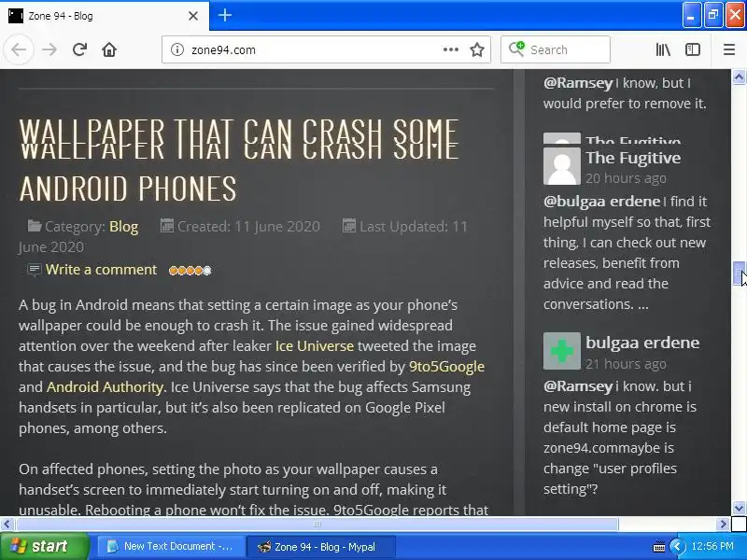Reload the current page
Screen dimensions: 747x560
pyautogui.click(x=79, y=49)
